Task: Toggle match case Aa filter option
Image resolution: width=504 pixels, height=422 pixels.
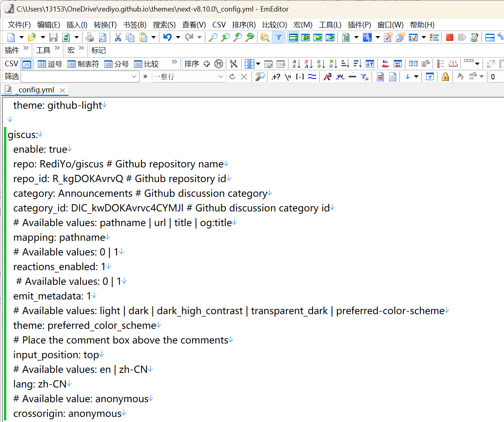Action: [328, 77]
